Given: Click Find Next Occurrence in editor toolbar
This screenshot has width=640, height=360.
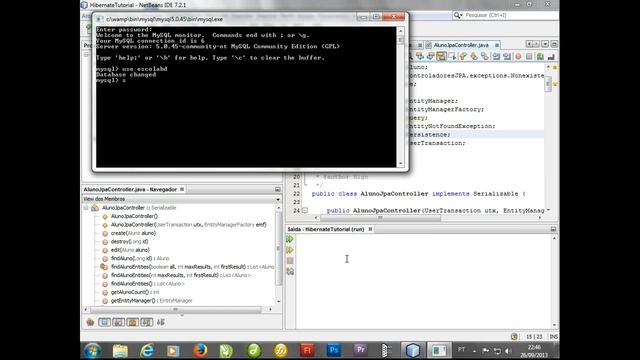Looking at the screenshot, I should click(430, 56).
